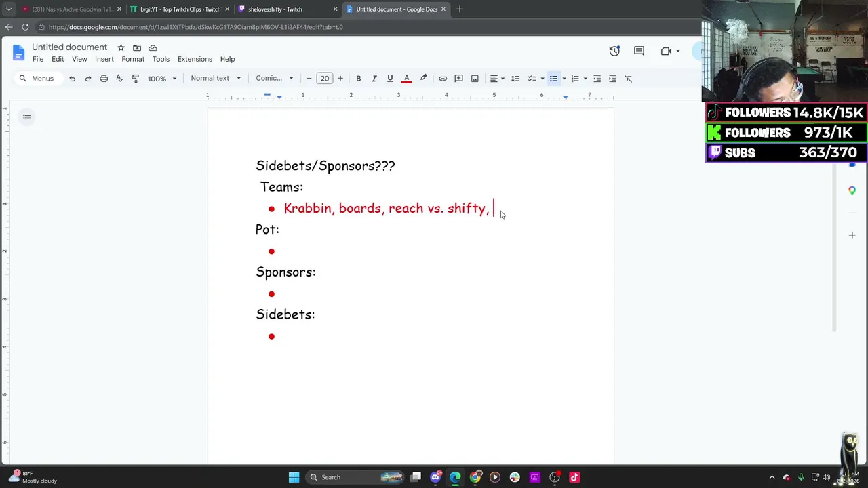Open the 100% zoom dropdown
This screenshot has height=488, width=868.
162,79
